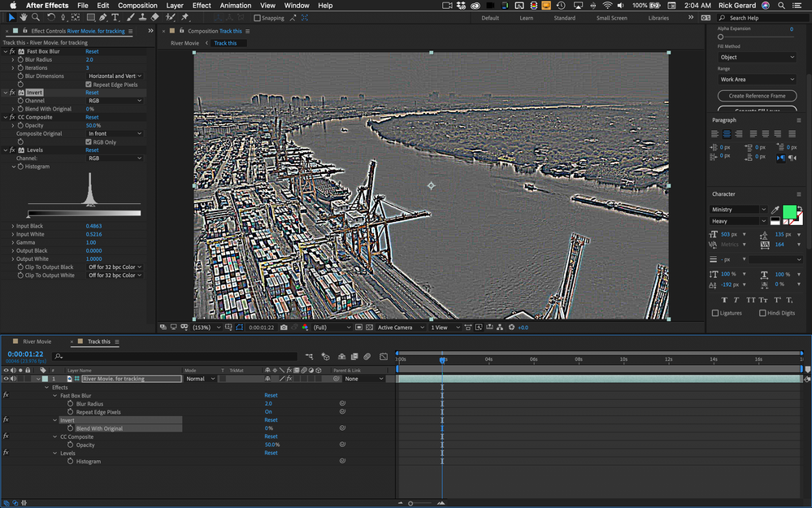The width and height of the screenshot is (812, 508).
Task: Open the Animation menu
Action: point(236,5)
